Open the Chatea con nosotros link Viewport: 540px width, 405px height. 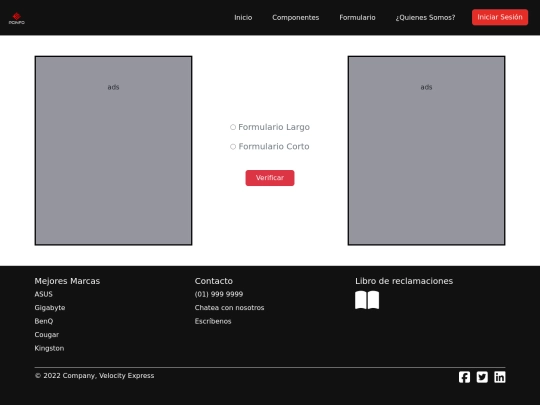tap(229, 308)
